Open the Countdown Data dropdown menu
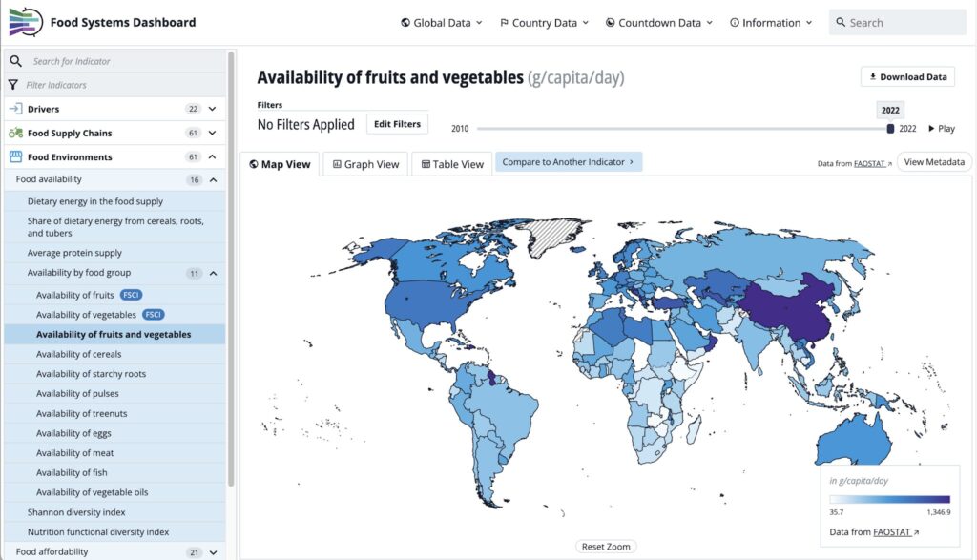 659,23
